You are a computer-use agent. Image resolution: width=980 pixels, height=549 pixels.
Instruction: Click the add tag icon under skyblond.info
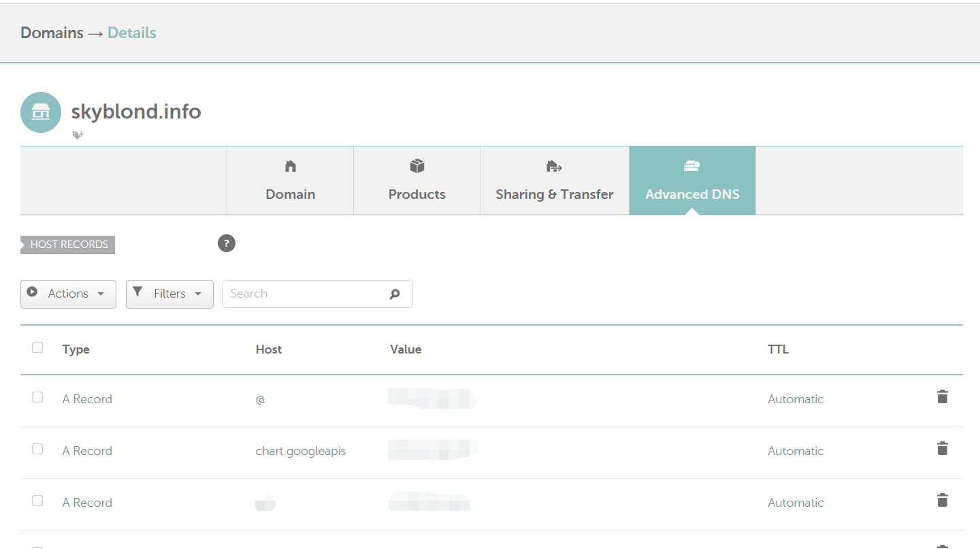point(78,136)
